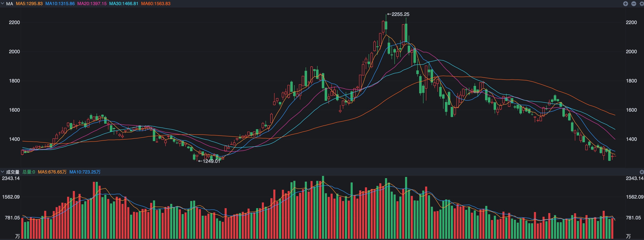Image resolution: width=644 pixels, height=240 pixels.
Task: Collapse the 成交量 panel chevron
Action: [2, 172]
